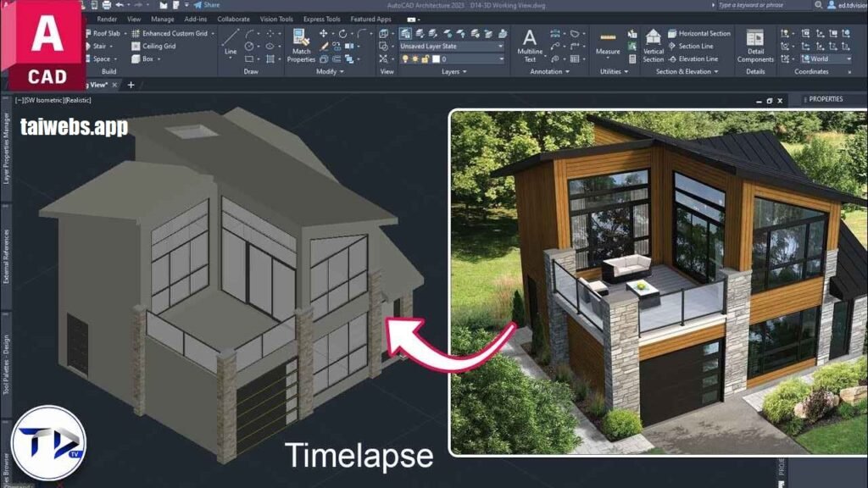
Task: Open the Featured Apps ribbon tab
Action: [370, 19]
